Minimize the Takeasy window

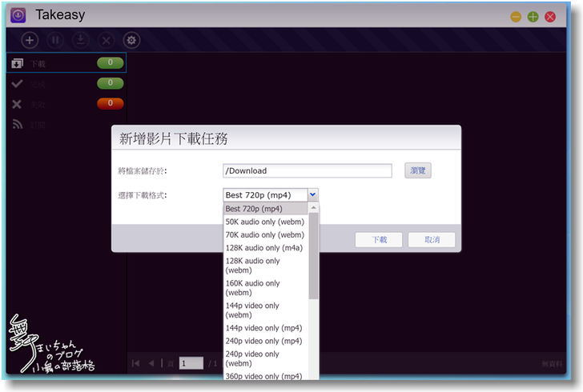coord(516,17)
